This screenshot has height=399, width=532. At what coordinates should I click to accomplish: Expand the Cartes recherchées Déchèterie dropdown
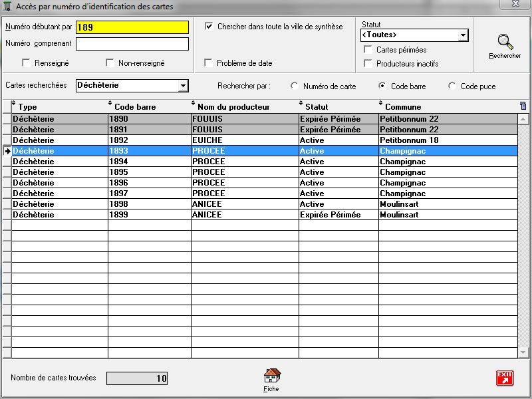pyautogui.click(x=183, y=86)
